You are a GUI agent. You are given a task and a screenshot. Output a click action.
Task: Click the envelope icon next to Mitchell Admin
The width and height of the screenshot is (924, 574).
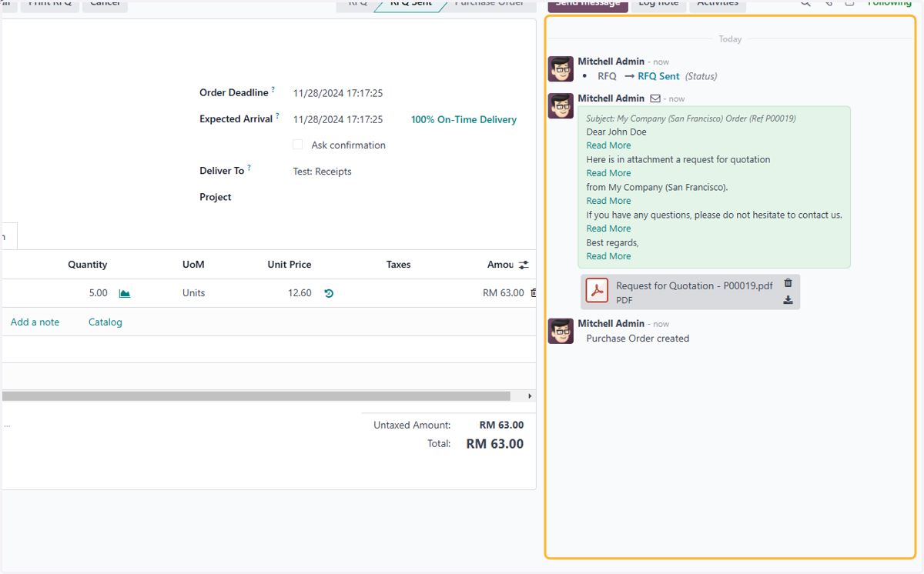(x=655, y=98)
